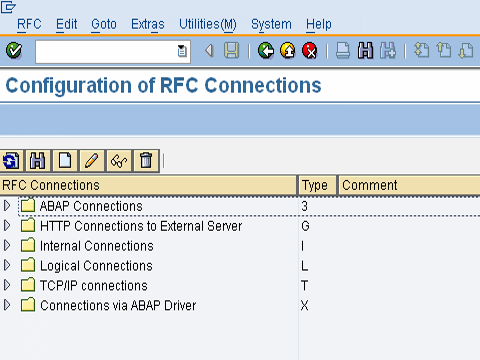Click the red Cancel icon

310,51
